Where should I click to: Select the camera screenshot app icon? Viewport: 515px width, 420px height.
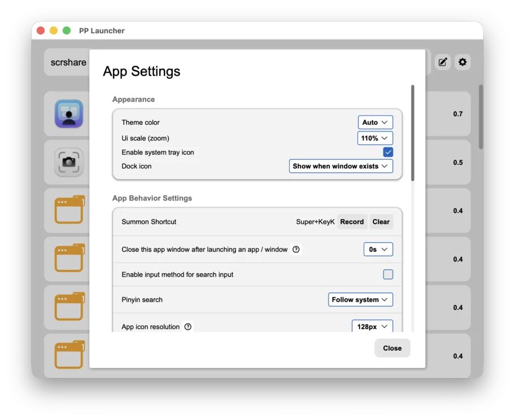pyautogui.click(x=69, y=162)
